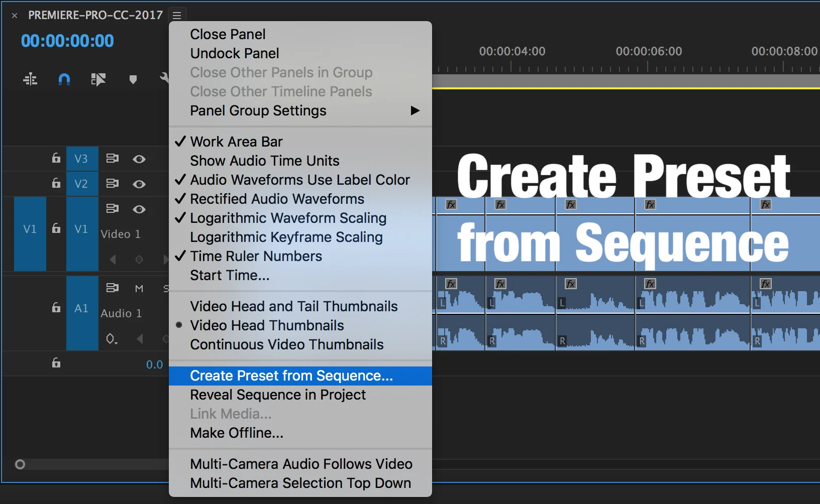Screen dimensions: 820x504
Task: Click the Sync Lock icon on track V1
Action: [x=56, y=228]
